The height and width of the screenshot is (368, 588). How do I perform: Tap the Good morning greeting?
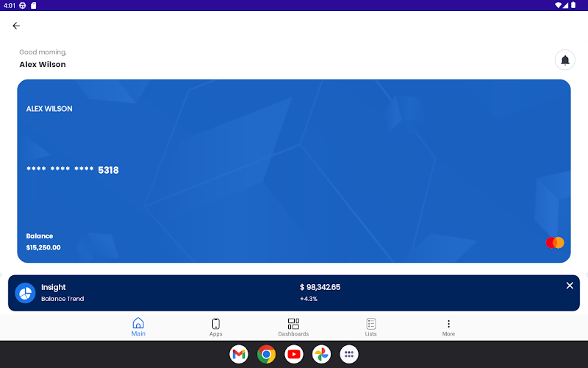[43, 52]
